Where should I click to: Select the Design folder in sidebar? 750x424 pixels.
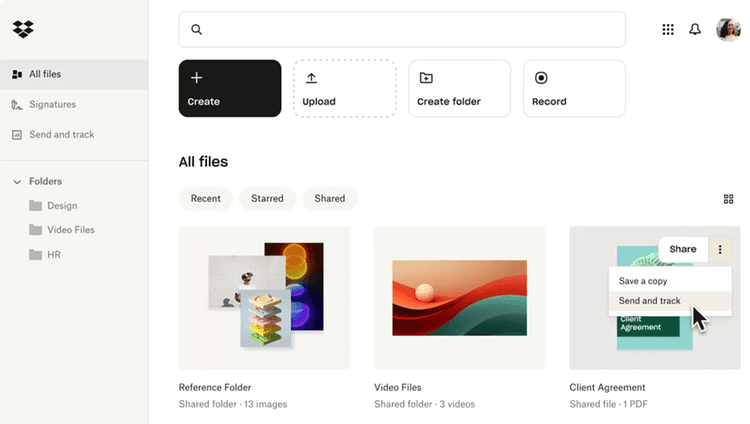(61, 206)
